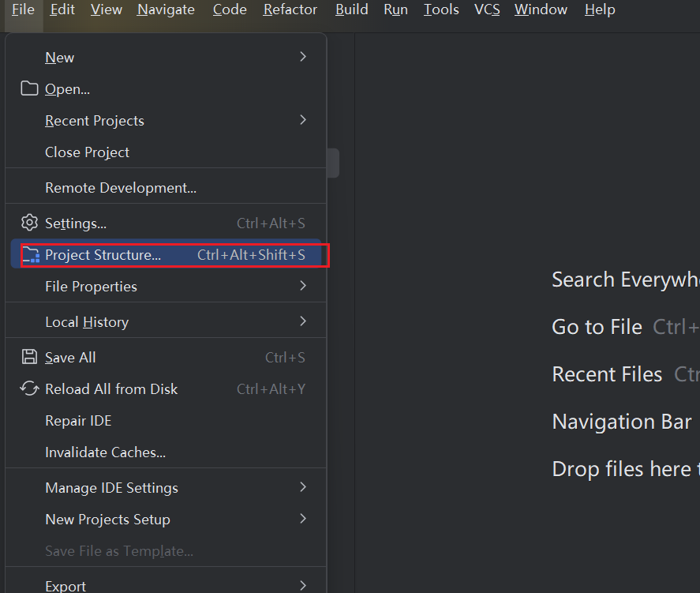This screenshot has width=700, height=593.
Task: Click the Help menu
Action: point(600,10)
